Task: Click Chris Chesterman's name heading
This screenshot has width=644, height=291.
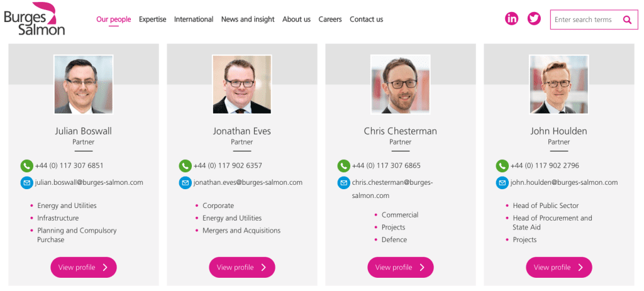Action: tap(400, 131)
